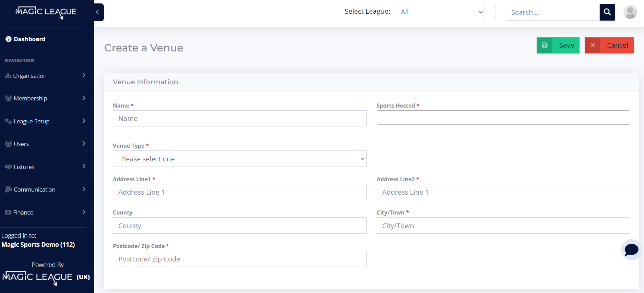Open the Membership menu item

point(46,98)
